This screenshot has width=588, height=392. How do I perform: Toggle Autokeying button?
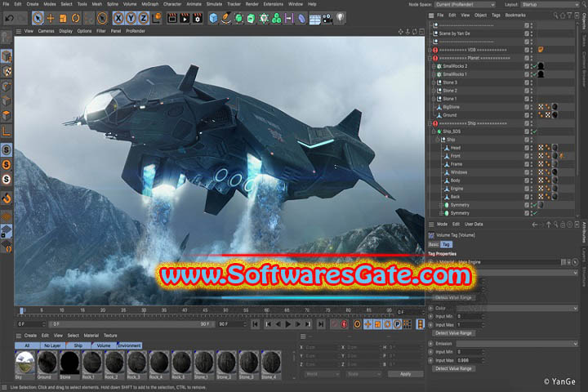345,324
